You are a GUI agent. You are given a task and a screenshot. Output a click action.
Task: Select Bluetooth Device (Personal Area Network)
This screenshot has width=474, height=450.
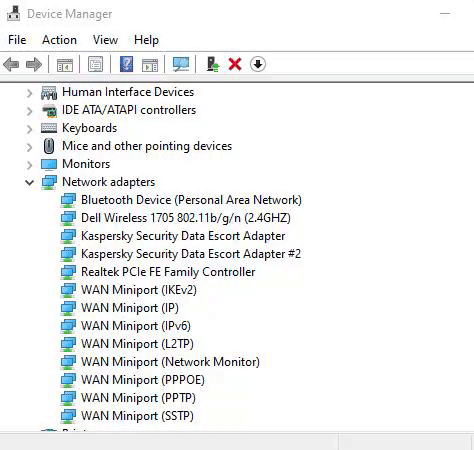click(191, 200)
